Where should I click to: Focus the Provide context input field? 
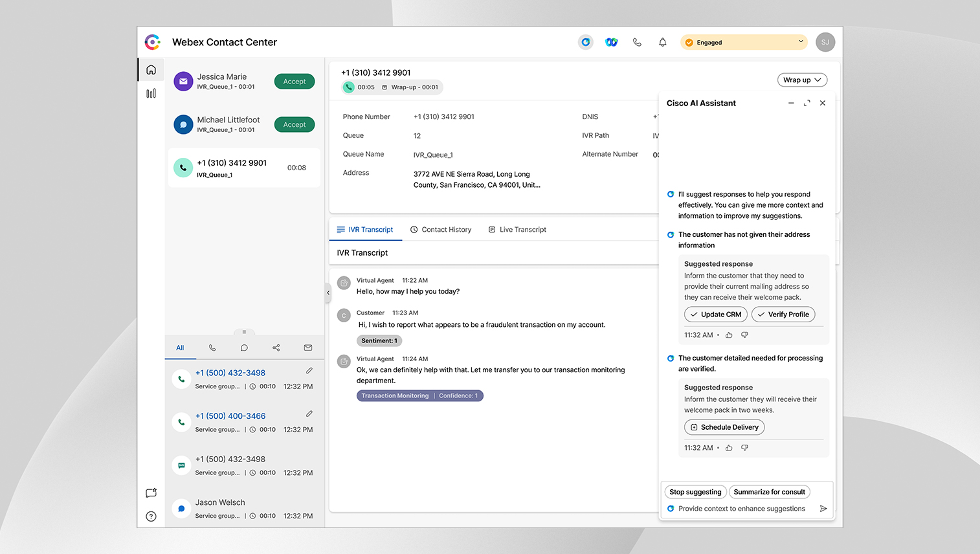point(742,509)
